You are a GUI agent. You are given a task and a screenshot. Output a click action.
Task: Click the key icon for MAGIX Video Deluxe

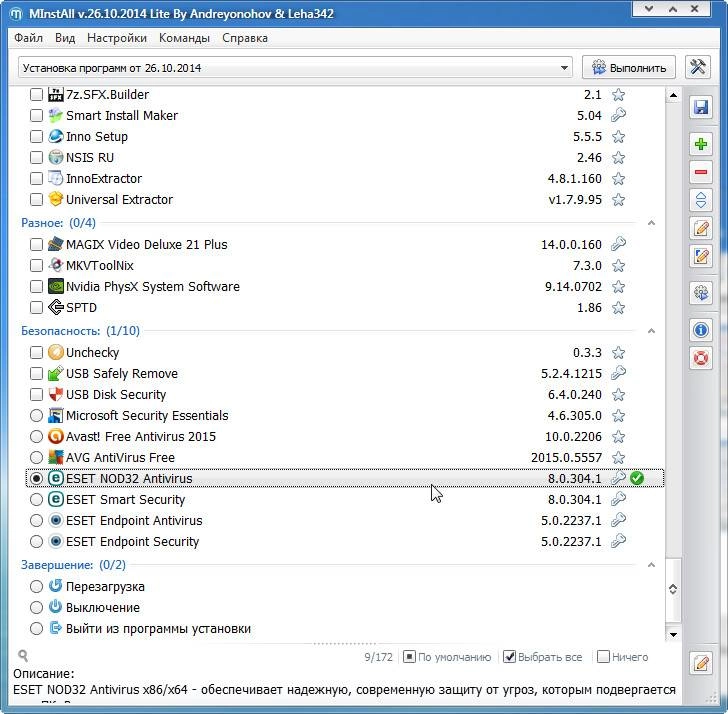click(618, 244)
